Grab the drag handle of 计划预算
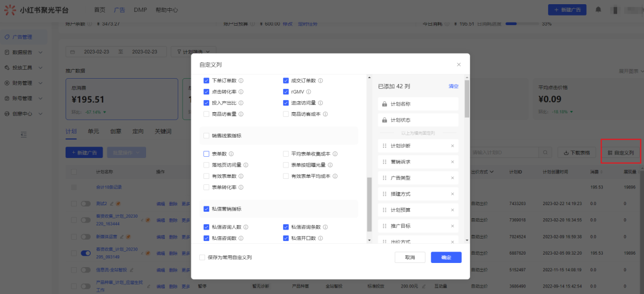 385,210
